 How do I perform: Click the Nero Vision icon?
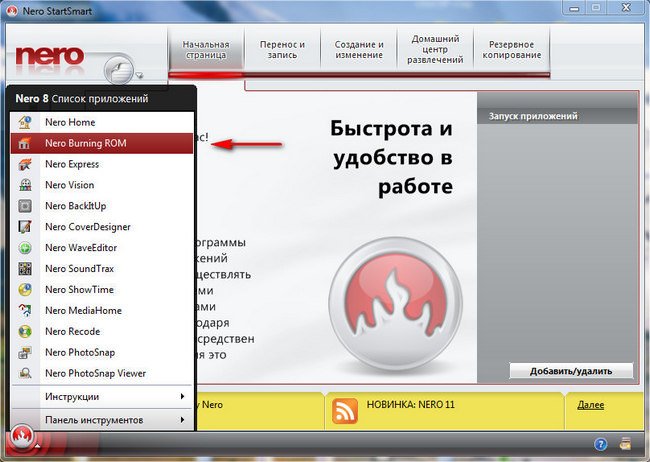pyautogui.click(x=25, y=185)
